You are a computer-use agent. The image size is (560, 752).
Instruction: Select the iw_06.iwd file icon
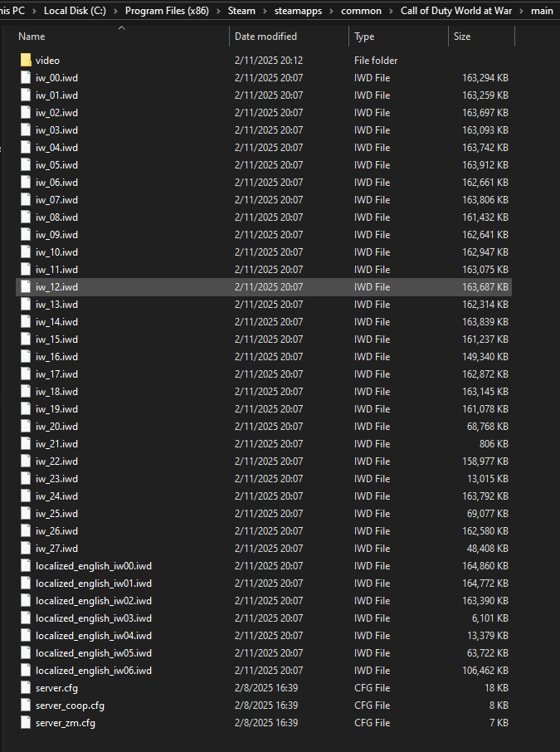point(26,183)
